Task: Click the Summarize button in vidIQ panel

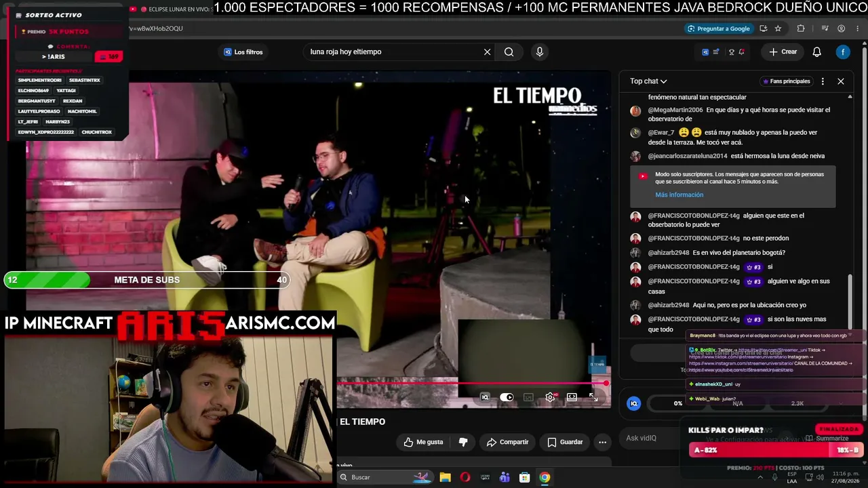Action: (x=827, y=439)
